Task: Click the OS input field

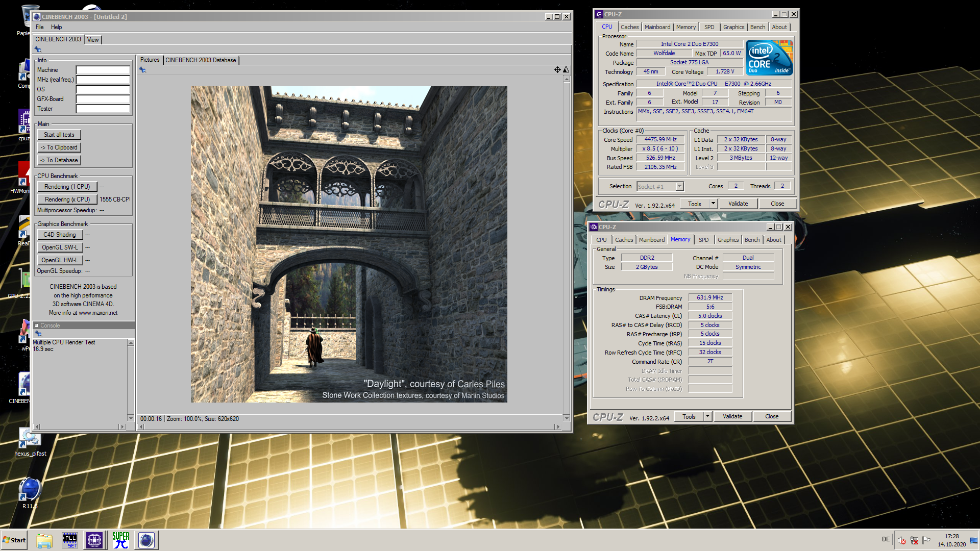Action: pyautogui.click(x=103, y=89)
